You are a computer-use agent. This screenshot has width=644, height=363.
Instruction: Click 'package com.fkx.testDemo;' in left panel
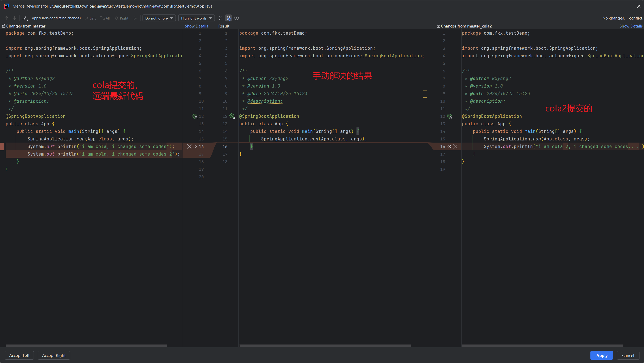pyautogui.click(x=39, y=33)
